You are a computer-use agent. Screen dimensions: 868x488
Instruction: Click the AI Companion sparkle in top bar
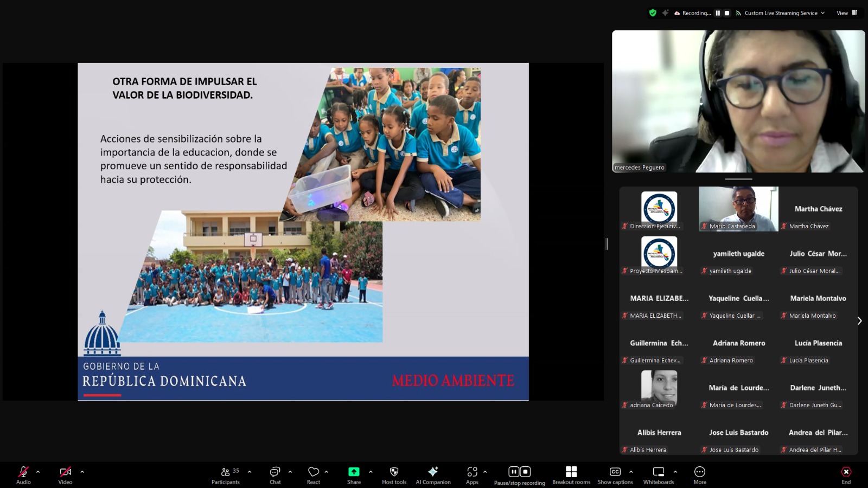[x=665, y=13]
